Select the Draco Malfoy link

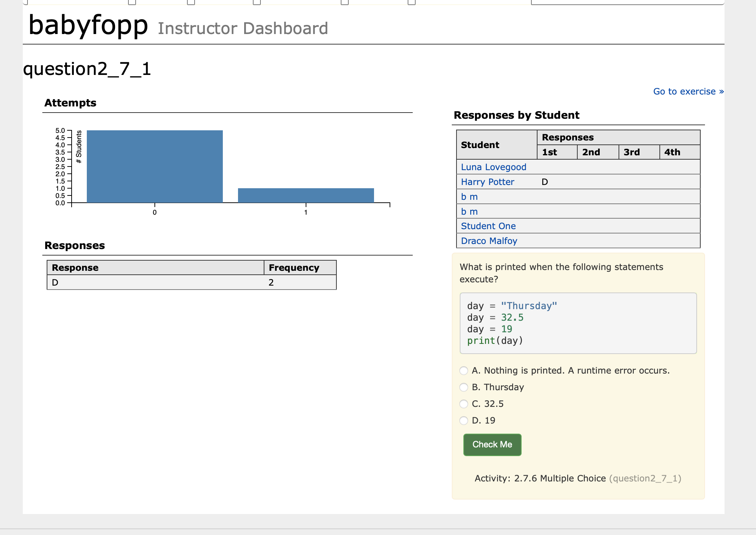489,241
